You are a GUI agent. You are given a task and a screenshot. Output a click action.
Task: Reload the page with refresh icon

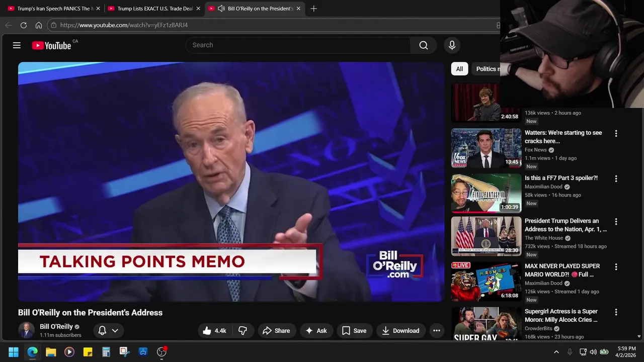[24, 25]
